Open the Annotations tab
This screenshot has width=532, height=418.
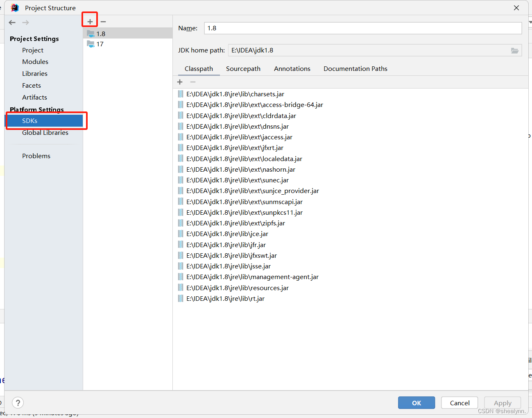click(292, 68)
